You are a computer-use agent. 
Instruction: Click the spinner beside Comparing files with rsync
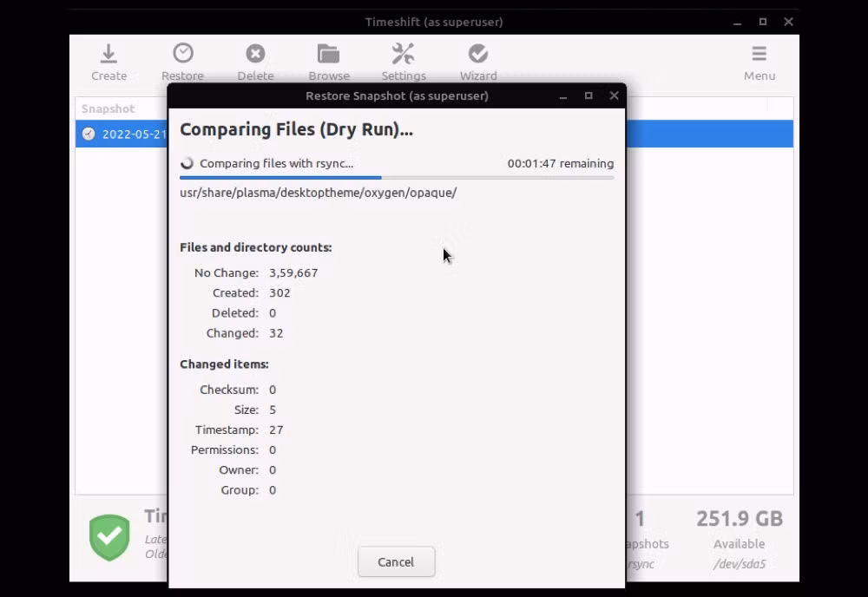[x=187, y=163]
